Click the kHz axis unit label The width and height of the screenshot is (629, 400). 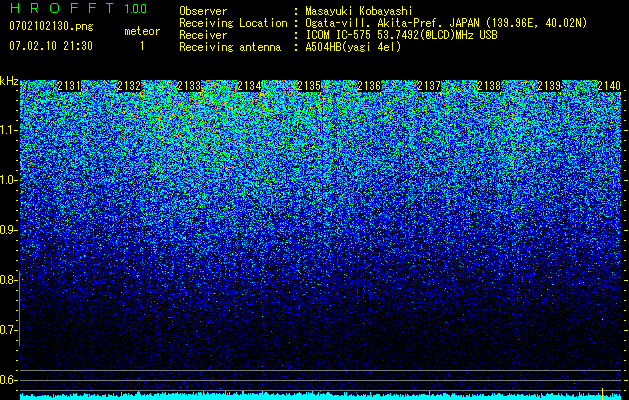(9, 81)
